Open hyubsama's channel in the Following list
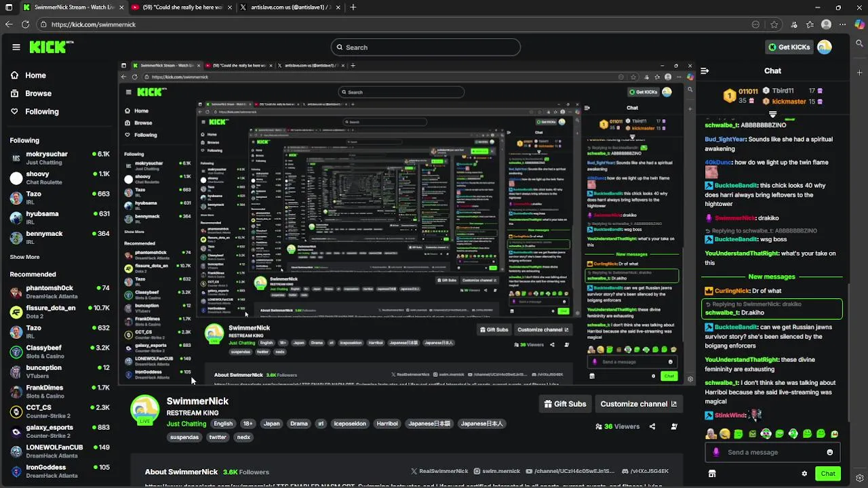868x488 pixels. (60, 218)
